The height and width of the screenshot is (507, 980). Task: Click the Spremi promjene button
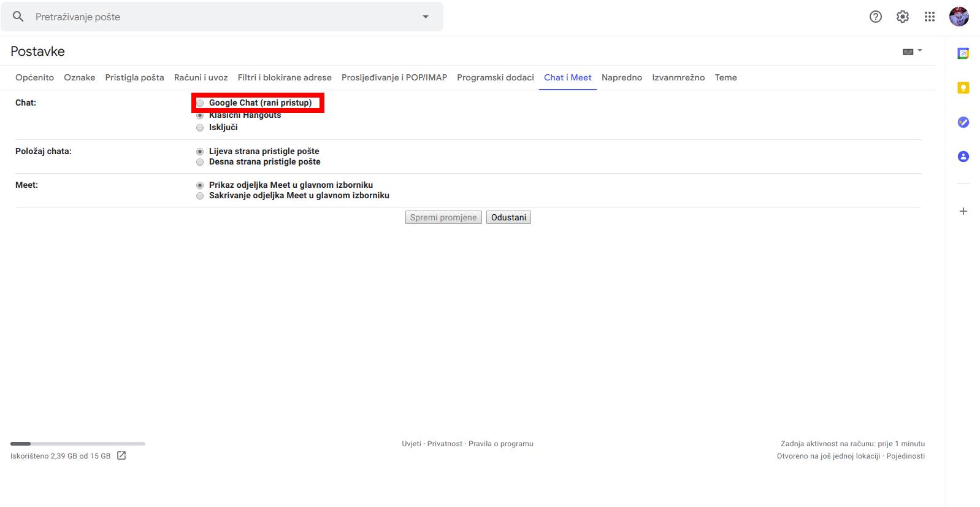tap(443, 217)
